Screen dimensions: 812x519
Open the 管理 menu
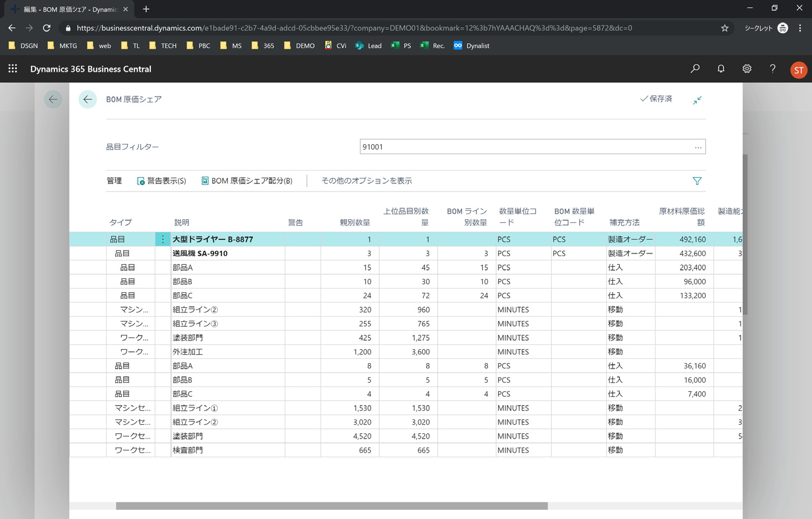click(114, 181)
